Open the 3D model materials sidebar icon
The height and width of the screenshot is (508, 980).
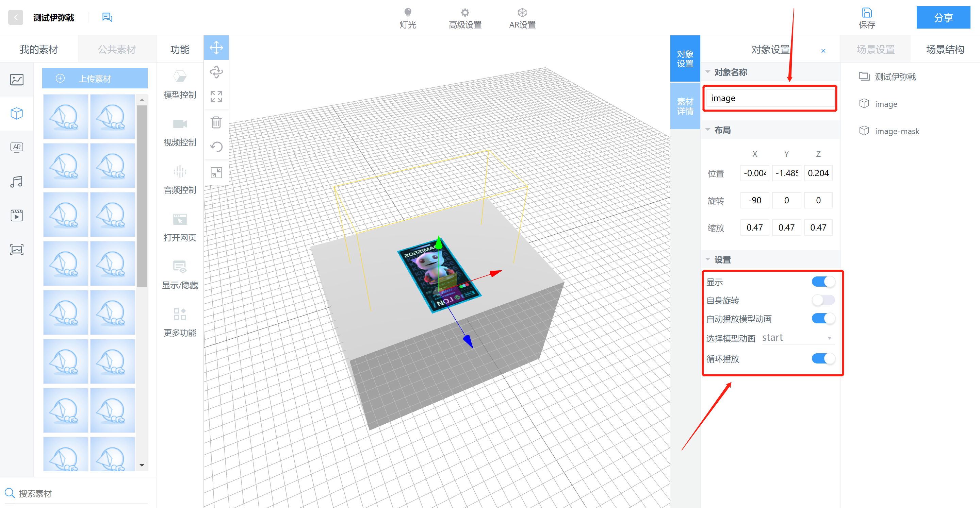tap(17, 113)
